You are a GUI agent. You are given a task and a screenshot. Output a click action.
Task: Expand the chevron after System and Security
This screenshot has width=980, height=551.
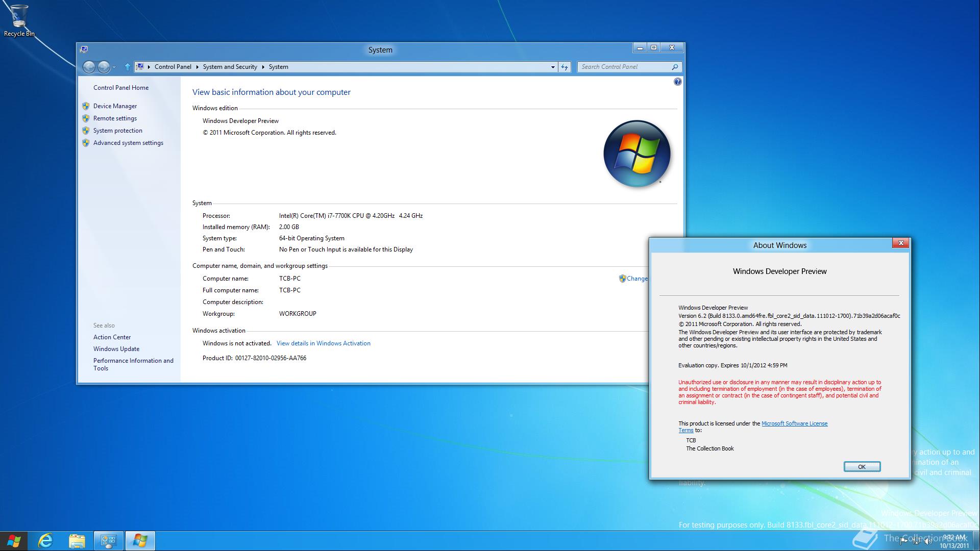point(263,67)
